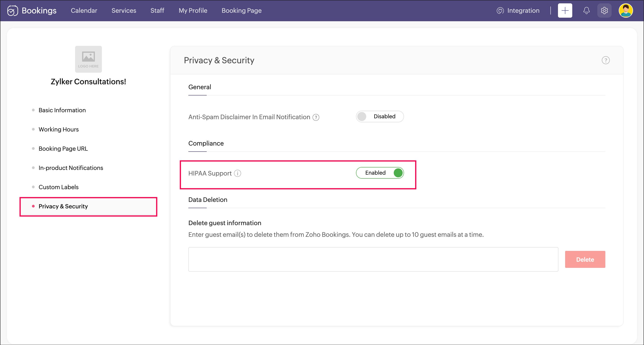Click the Privacy & Security help icon
Viewport: 644px width, 345px height.
pyautogui.click(x=606, y=60)
